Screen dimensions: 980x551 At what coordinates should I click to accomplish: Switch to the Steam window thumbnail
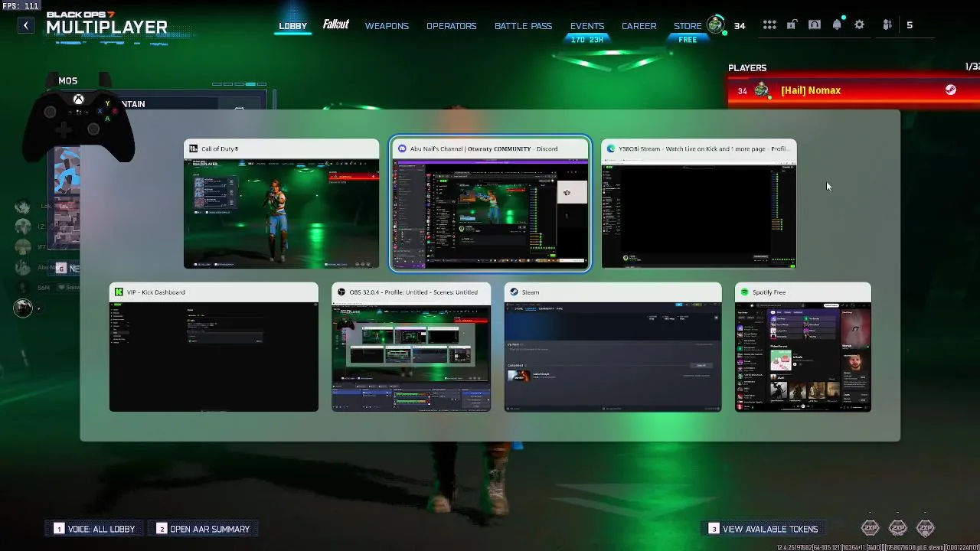612,347
